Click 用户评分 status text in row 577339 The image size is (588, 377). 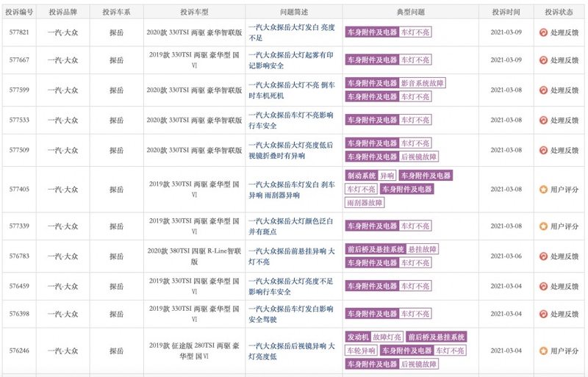[564, 226]
